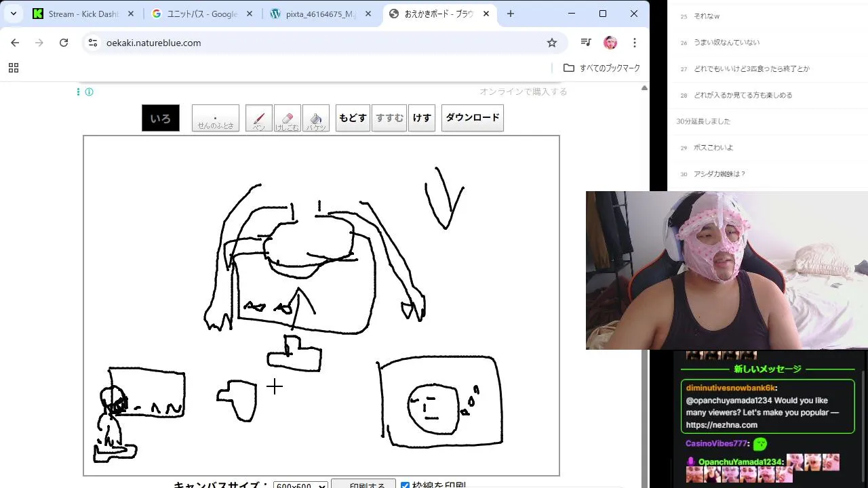This screenshot has width=868, height=488.
Task: Click the browser forward arrow
Action: (39, 43)
